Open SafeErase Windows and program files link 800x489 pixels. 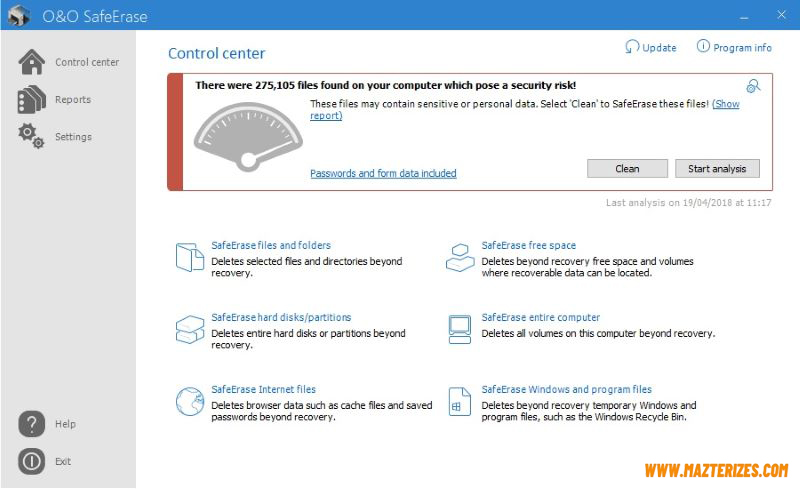coord(567,389)
